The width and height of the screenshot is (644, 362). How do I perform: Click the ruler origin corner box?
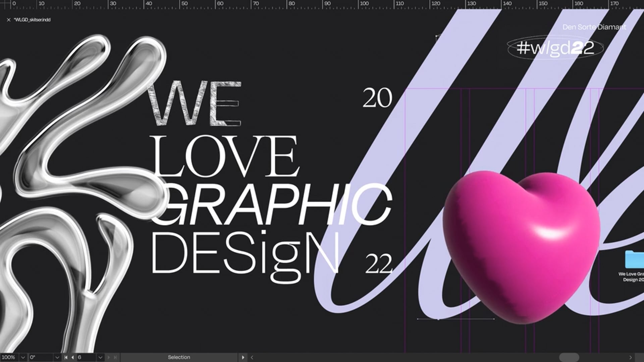point(5,4)
